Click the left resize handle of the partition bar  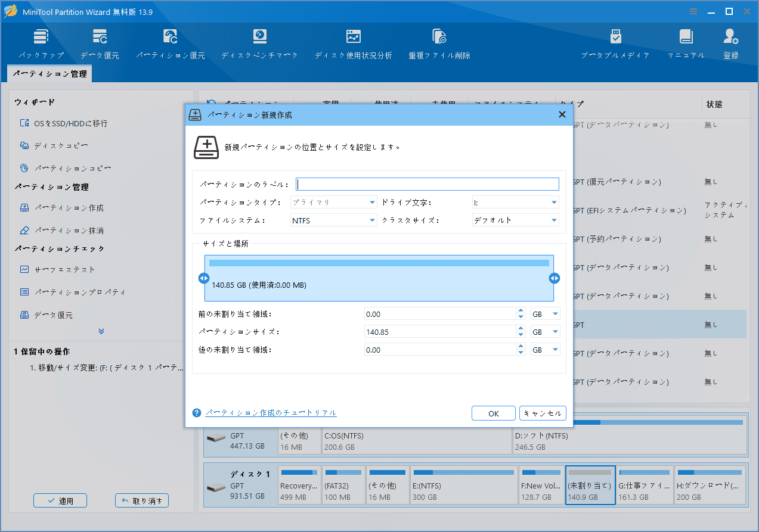(204, 278)
